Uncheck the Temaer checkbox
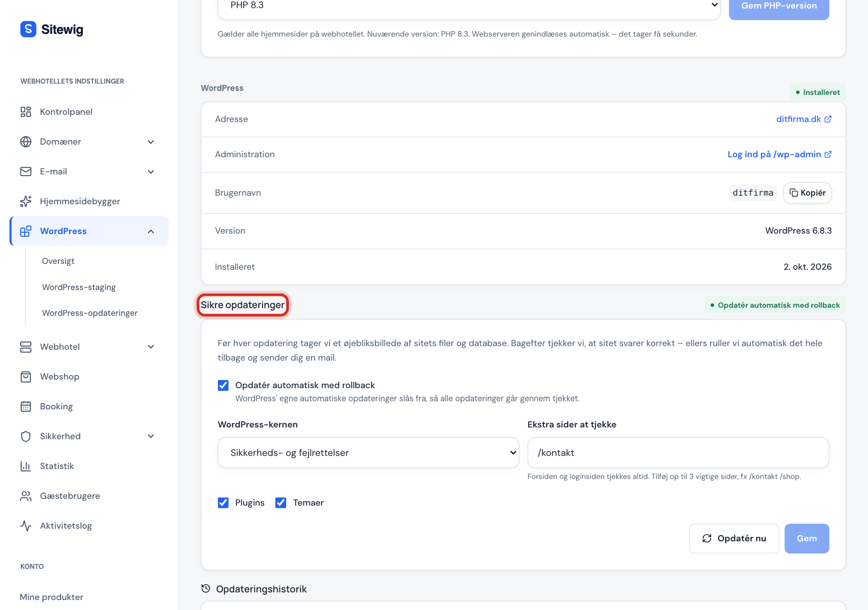Screen dimensions: 868x610 [281, 502]
